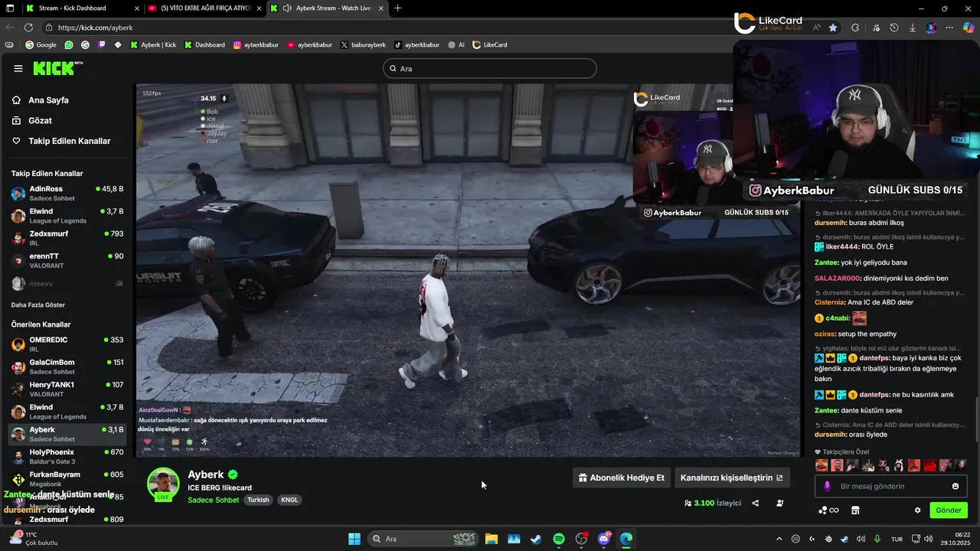980x551 pixels.
Task: Open FurkanBayram Megabonk channel
Action: (x=67, y=479)
